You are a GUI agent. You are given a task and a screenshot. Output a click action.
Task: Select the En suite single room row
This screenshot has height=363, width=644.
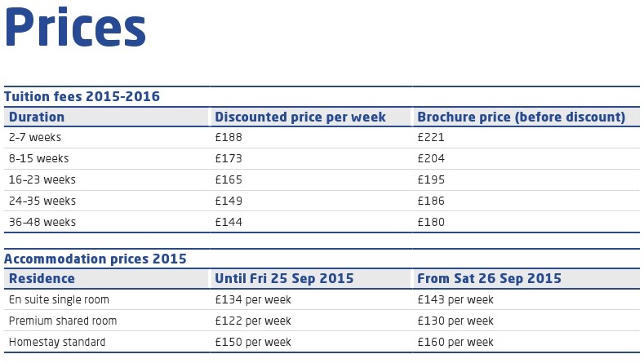(322, 299)
